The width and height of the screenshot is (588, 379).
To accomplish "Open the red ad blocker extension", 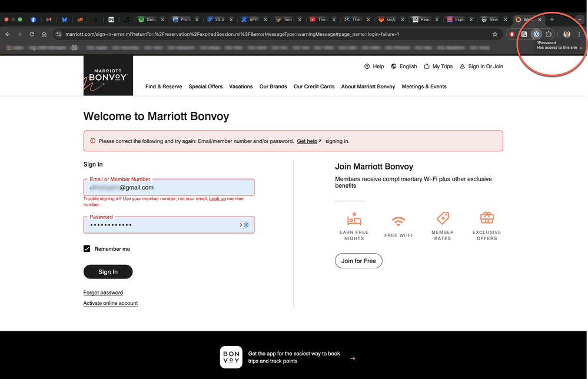I will coord(512,34).
